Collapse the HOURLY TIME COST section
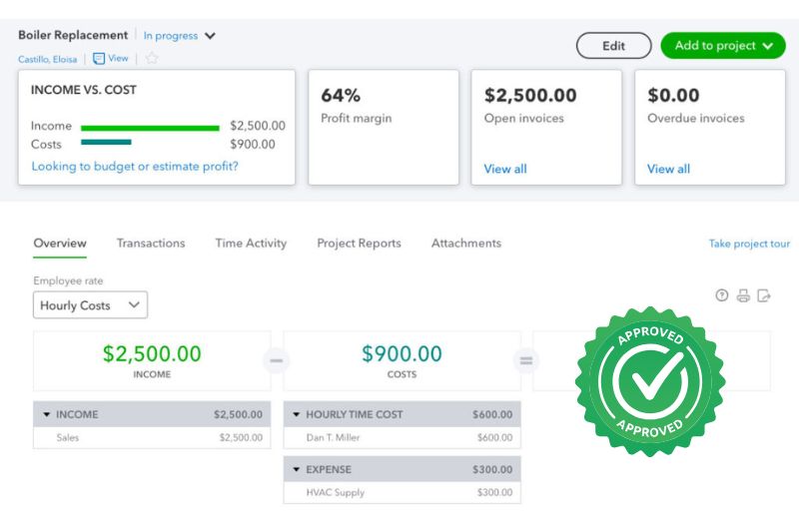 pyautogui.click(x=297, y=414)
